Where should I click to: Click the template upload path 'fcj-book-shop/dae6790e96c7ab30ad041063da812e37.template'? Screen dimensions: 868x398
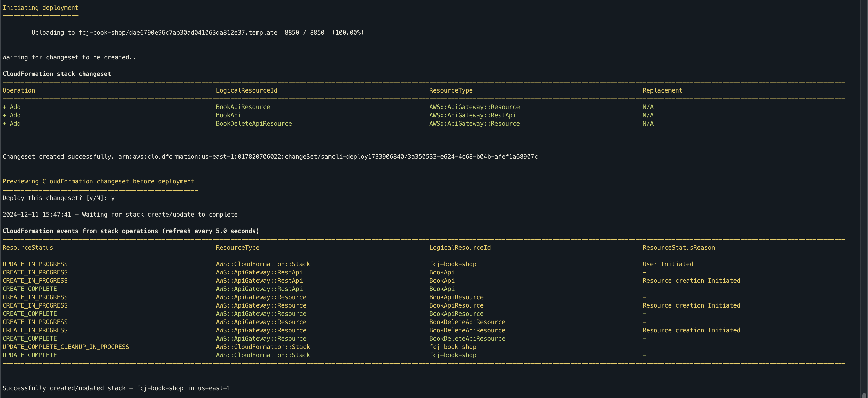(x=178, y=33)
